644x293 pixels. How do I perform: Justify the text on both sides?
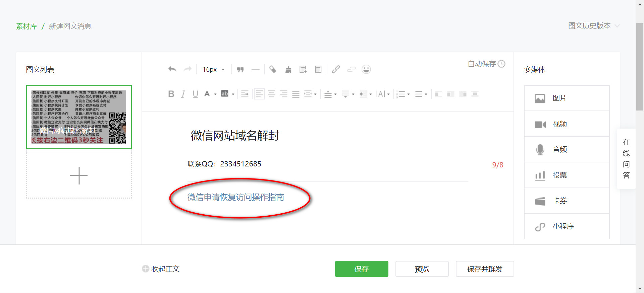296,94
